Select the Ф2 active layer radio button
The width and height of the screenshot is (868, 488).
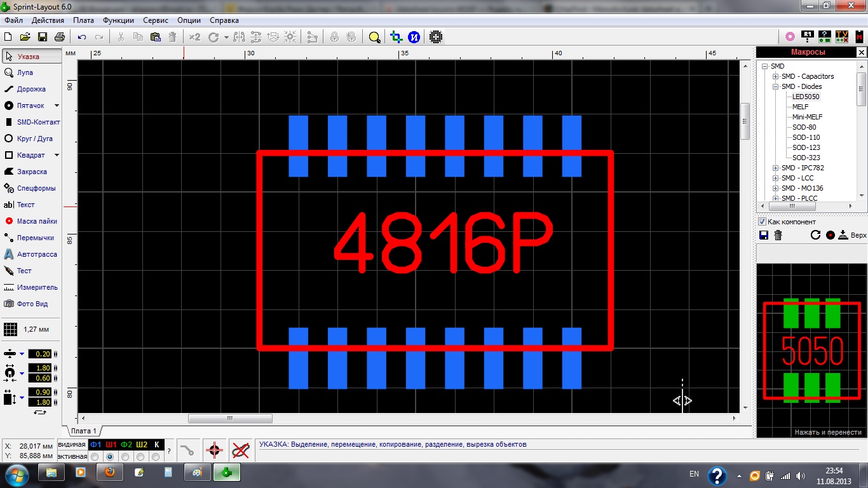point(125,456)
